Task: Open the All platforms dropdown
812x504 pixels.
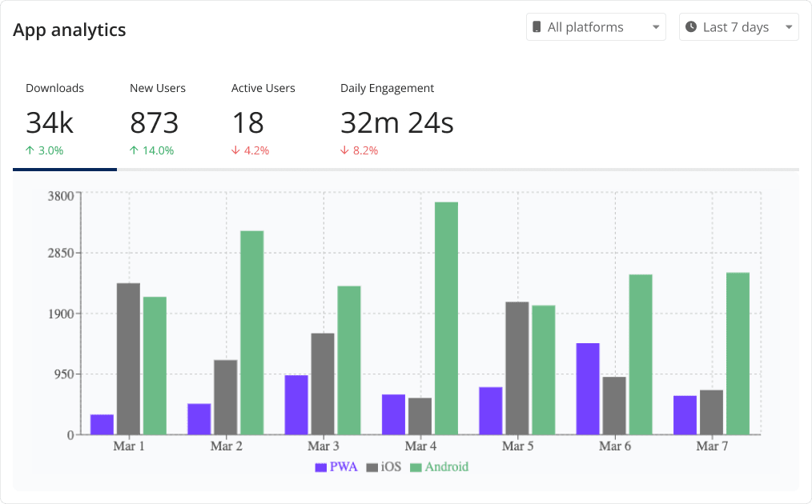Action: pyautogui.click(x=596, y=27)
